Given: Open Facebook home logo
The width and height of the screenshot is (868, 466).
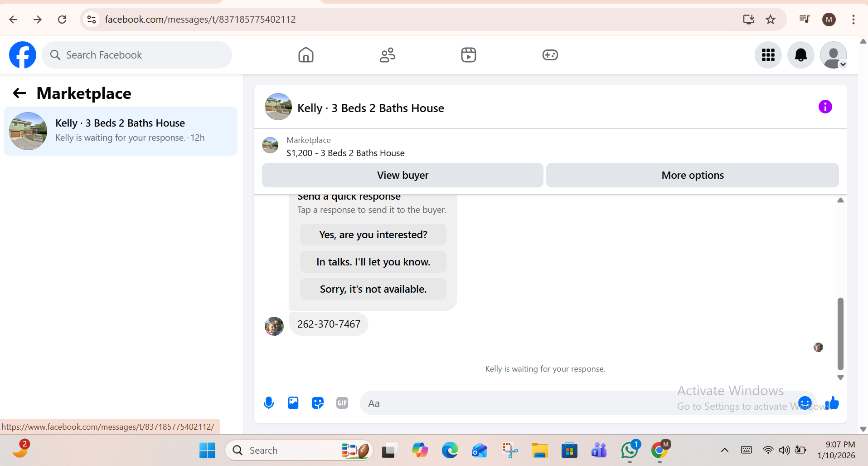Looking at the screenshot, I should (23, 55).
